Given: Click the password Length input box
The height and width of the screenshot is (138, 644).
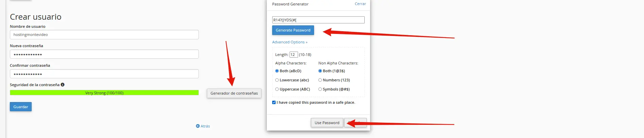Looking at the screenshot, I should [x=294, y=55].
